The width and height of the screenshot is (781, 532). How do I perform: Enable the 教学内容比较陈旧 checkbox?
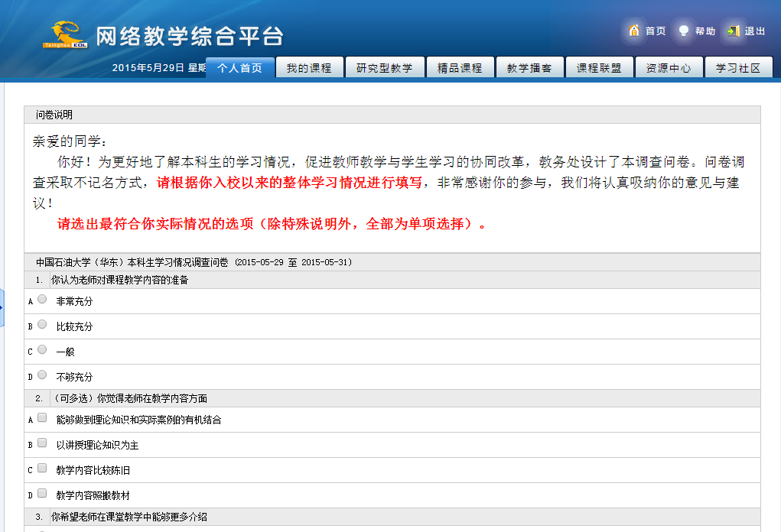pos(42,469)
